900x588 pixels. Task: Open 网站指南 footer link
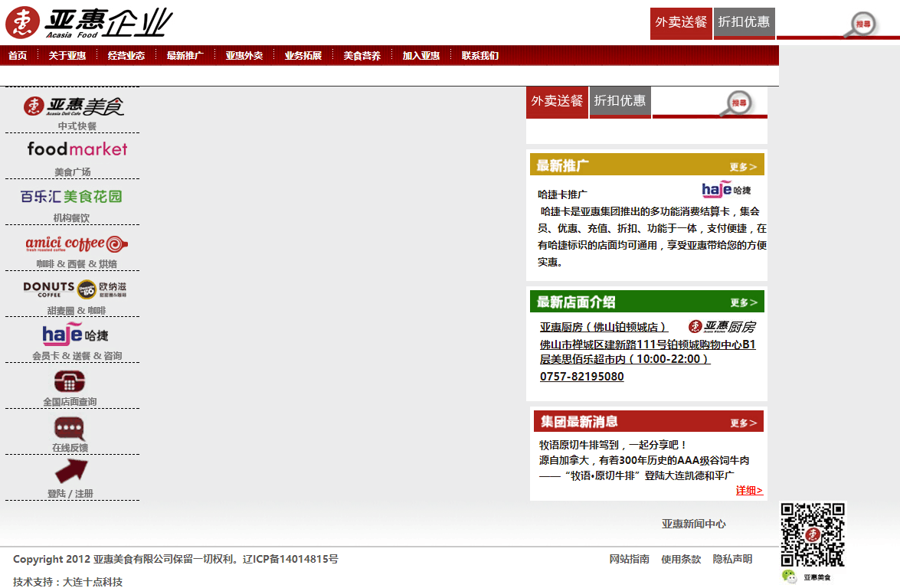pos(629,559)
